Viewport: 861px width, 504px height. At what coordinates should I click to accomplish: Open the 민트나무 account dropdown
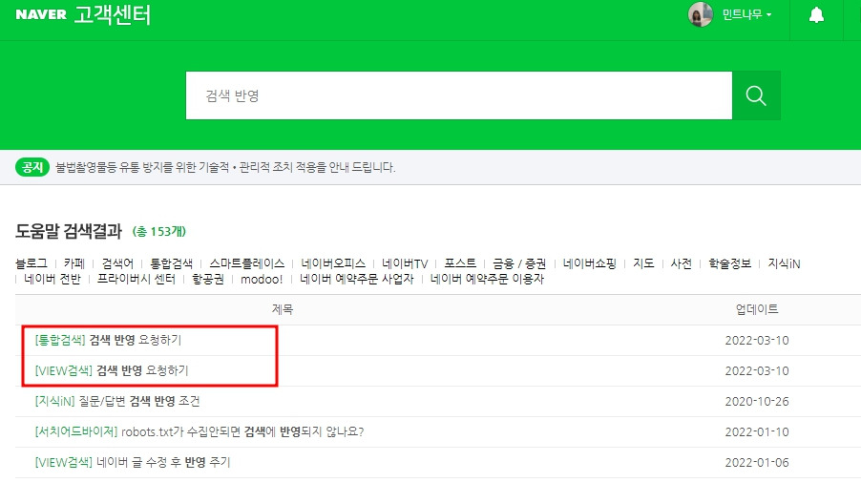746,15
